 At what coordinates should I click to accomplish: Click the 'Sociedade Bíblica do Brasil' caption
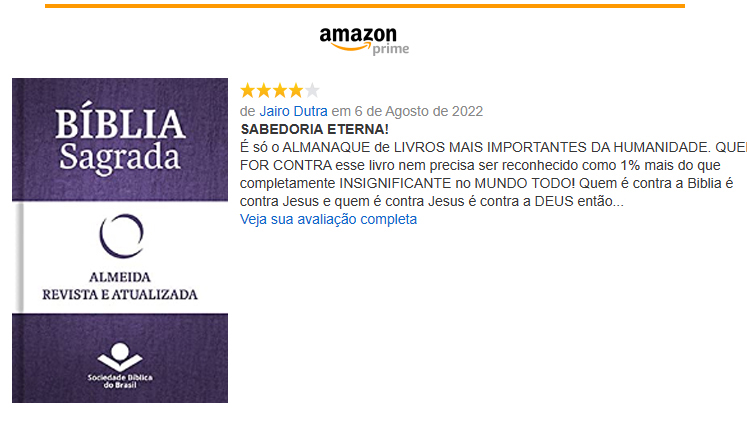pos(120,381)
